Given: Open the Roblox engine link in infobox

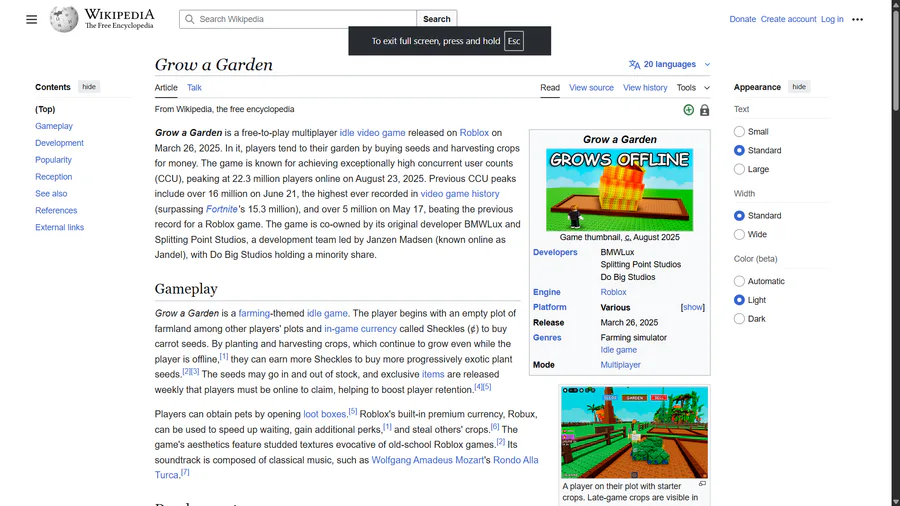Looking at the screenshot, I should (x=613, y=292).
